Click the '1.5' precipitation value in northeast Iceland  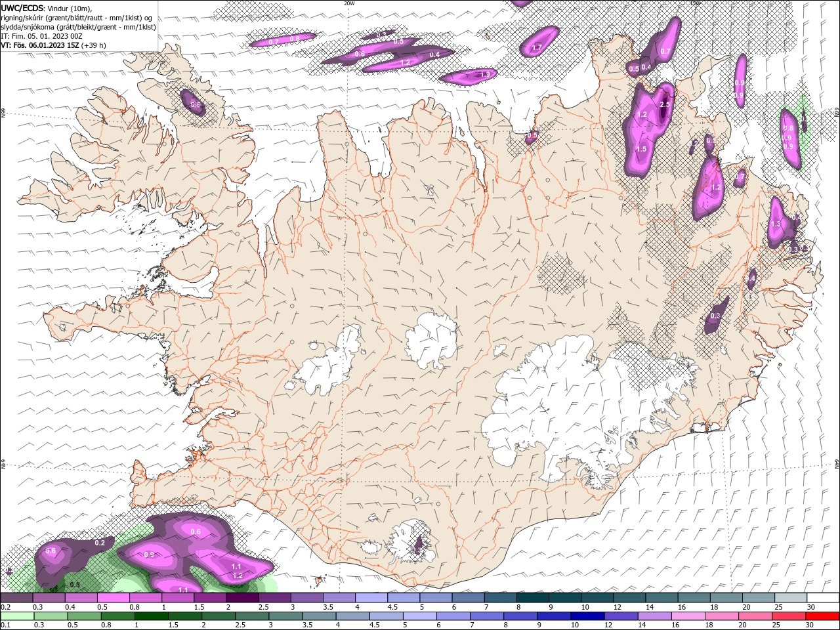coord(641,149)
